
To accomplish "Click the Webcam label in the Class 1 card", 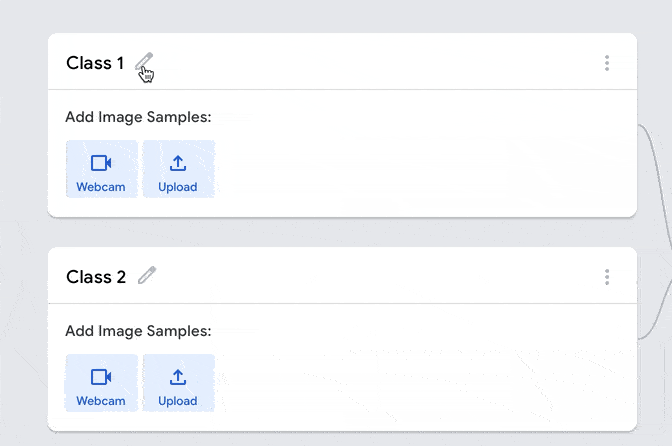I will (101, 187).
